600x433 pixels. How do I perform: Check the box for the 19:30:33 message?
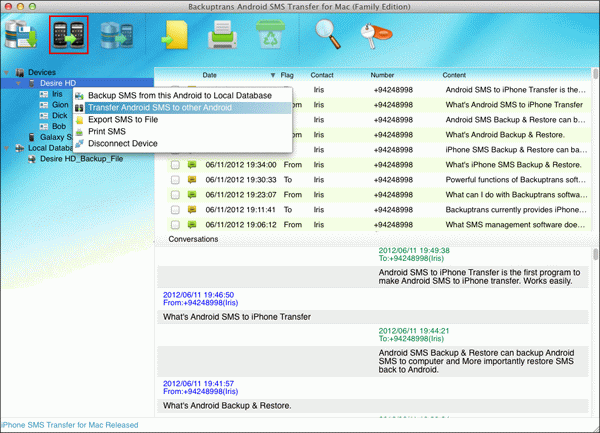(x=175, y=180)
